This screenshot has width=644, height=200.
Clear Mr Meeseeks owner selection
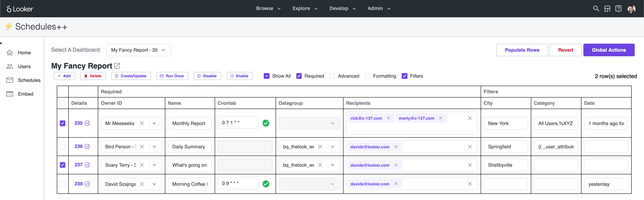(142, 123)
